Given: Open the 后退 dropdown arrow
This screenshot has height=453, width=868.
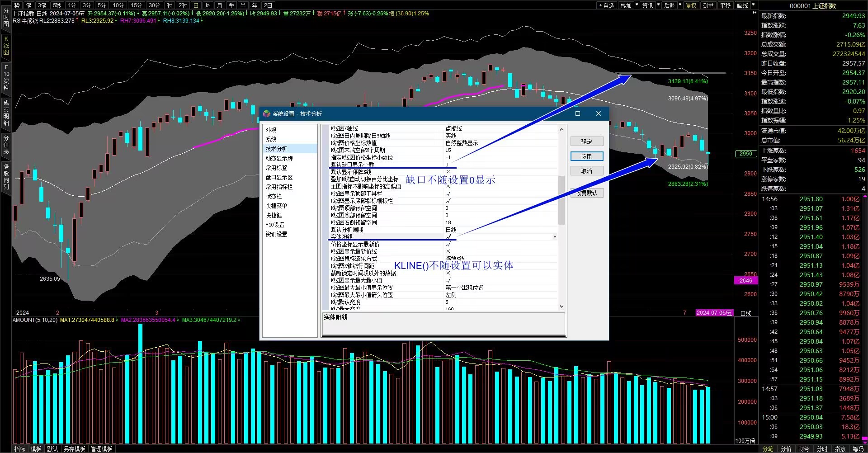Looking at the screenshot, I should pyautogui.click(x=680, y=5).
